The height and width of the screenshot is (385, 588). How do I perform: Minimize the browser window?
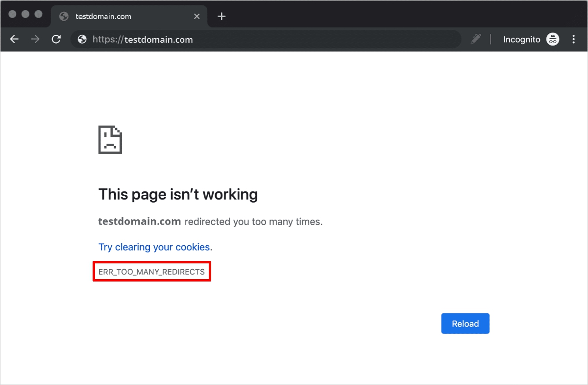pos(25,14)
